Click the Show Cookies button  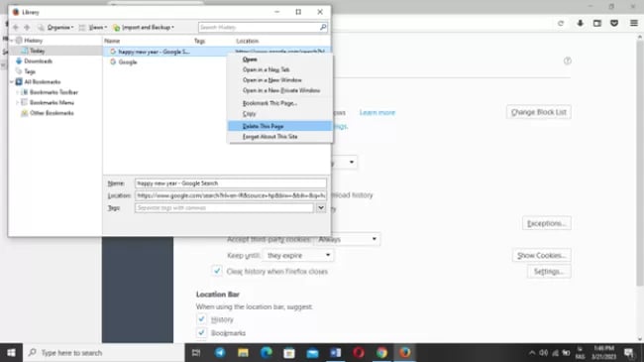pyautogui.click(x=542, y=256)
